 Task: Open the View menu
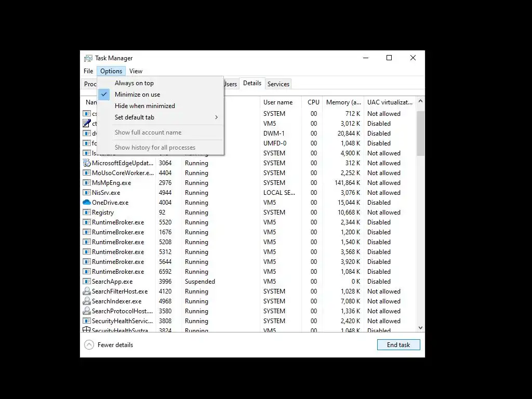click(136, 71)
